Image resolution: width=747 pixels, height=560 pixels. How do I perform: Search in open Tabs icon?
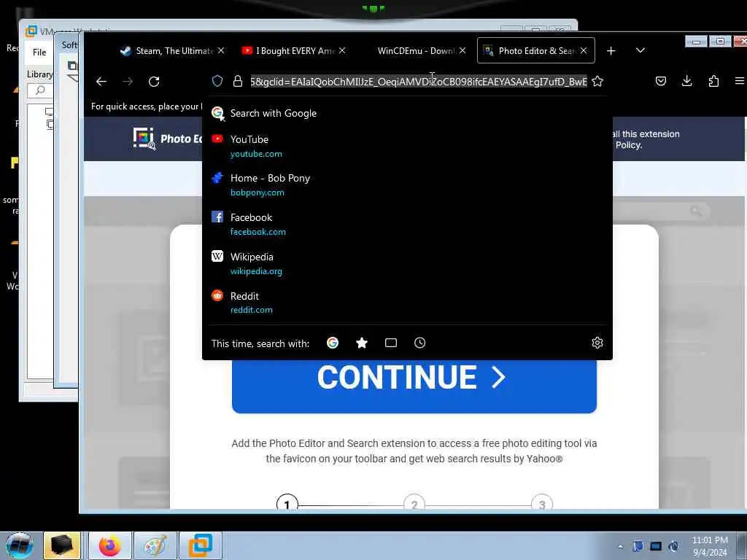pyautogui.click(x=391, y=343)
